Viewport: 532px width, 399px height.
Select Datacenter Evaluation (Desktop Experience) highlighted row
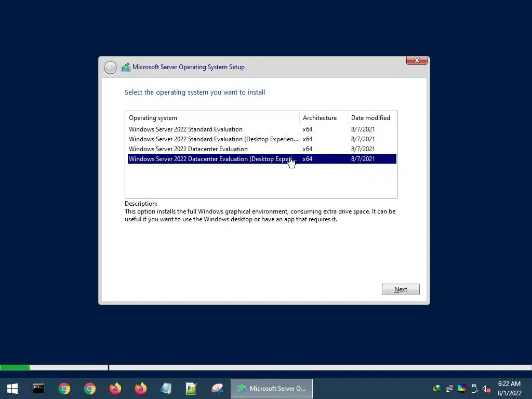[262, 159]
